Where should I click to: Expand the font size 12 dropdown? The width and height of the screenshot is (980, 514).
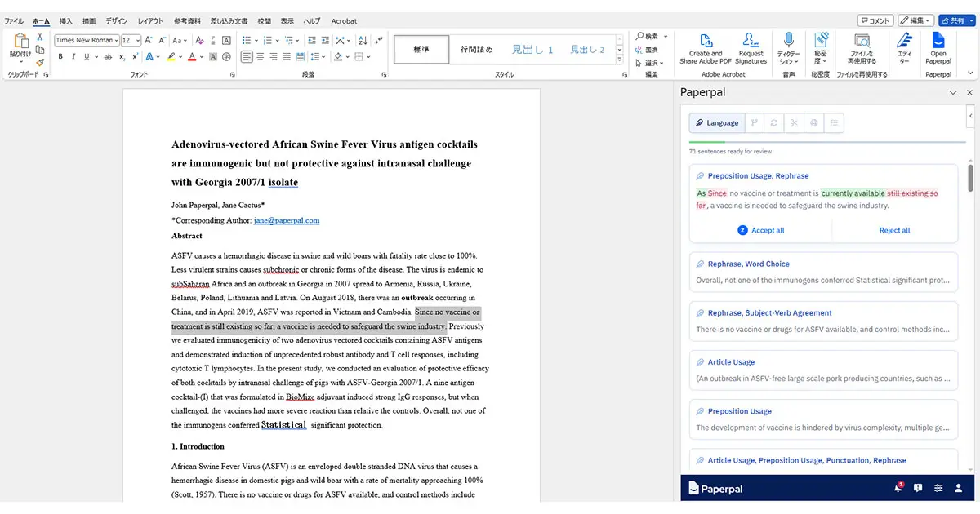131,40
